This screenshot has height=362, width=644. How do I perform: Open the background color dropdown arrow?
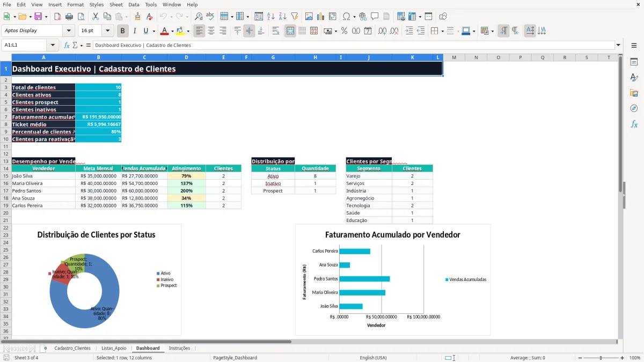pos(188,31)
